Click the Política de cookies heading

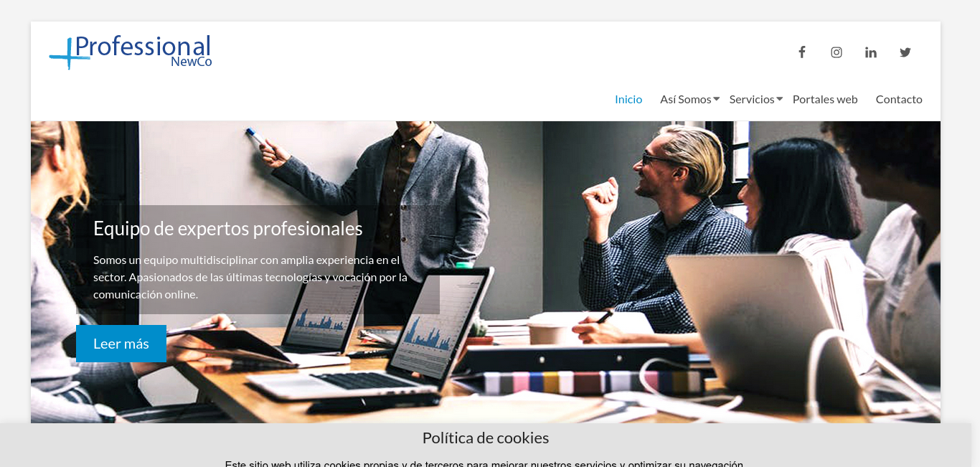486,438
